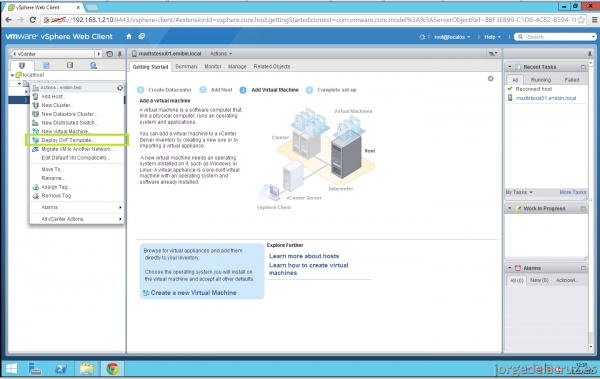Open the Related Objects tab
Screen dimensions: 600x379
(272, 66)
